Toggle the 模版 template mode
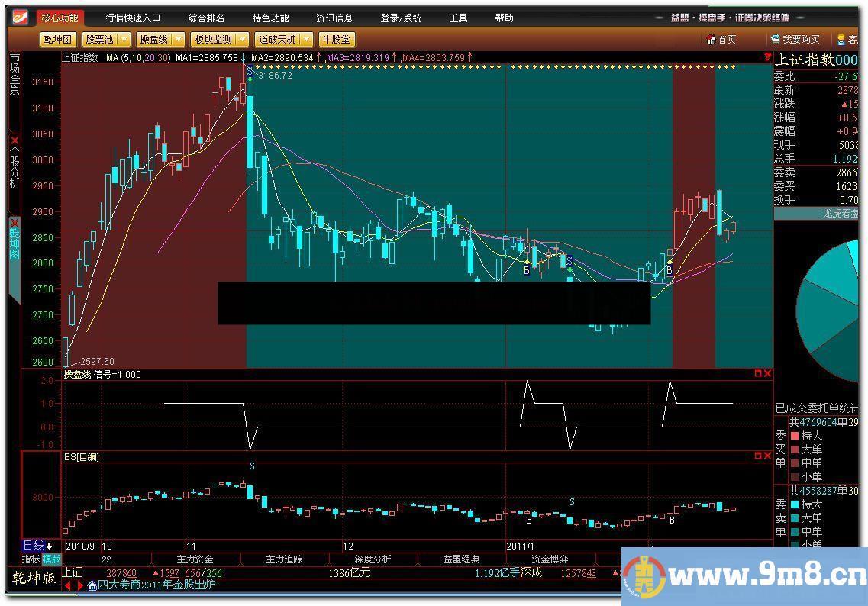The height and width of the screenshot is (606, 868). click(51, 559)
